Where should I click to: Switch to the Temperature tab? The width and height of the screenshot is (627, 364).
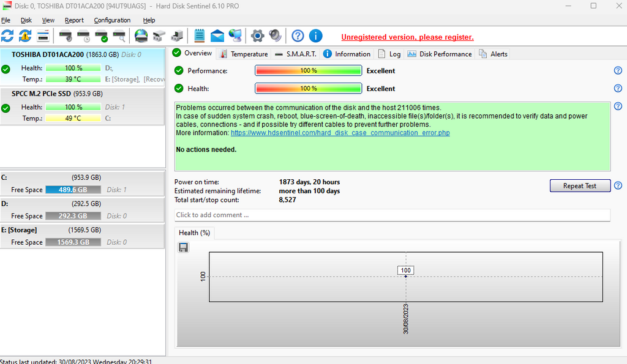[x=244, y=54]
